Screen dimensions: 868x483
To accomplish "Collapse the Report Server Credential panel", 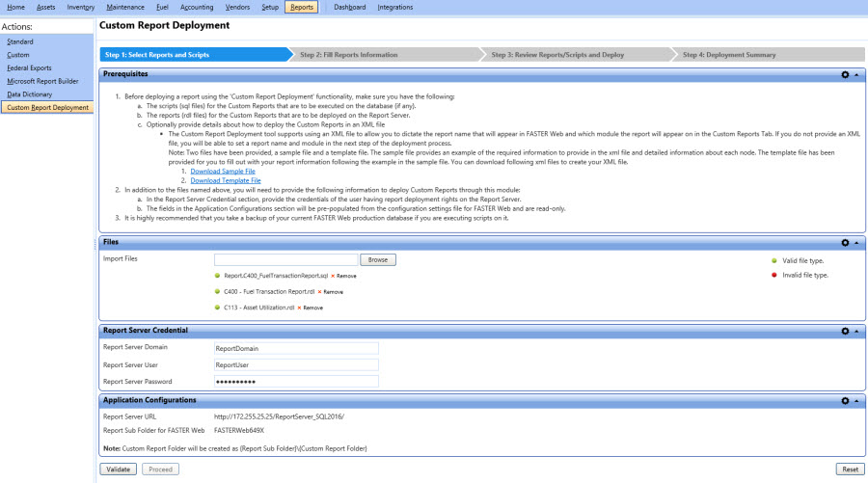I will 857,331.
